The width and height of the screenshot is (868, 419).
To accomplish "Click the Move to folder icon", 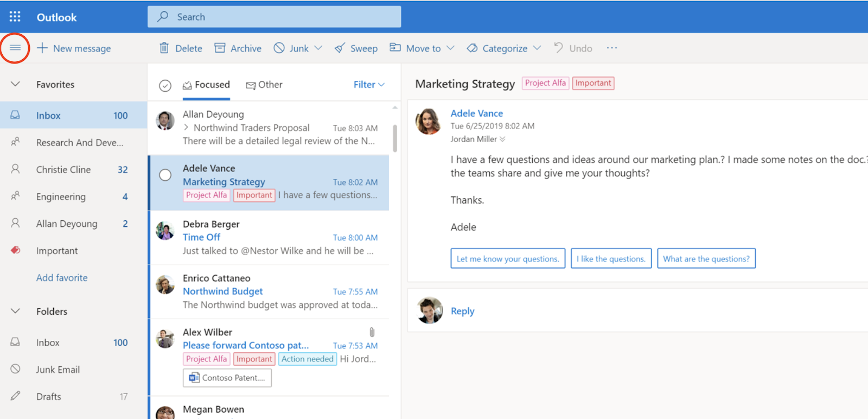I will 395,47.
